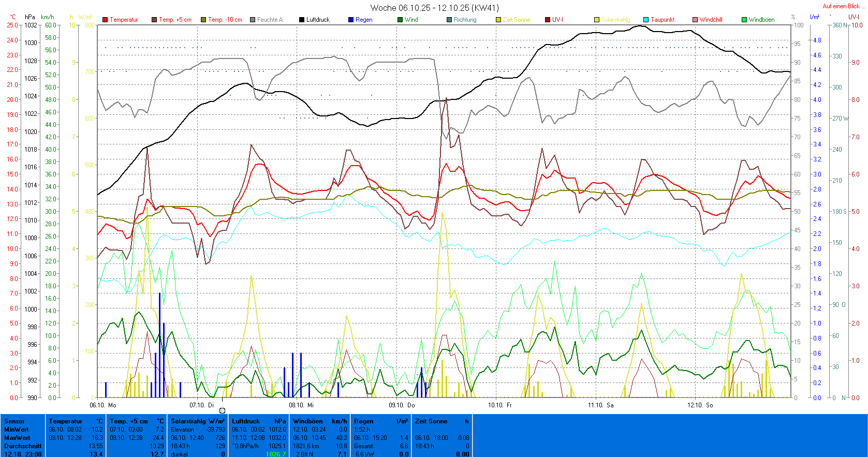Click the blue Regen legend marker
Screen dimensions: 868x457
coord(351,20)
